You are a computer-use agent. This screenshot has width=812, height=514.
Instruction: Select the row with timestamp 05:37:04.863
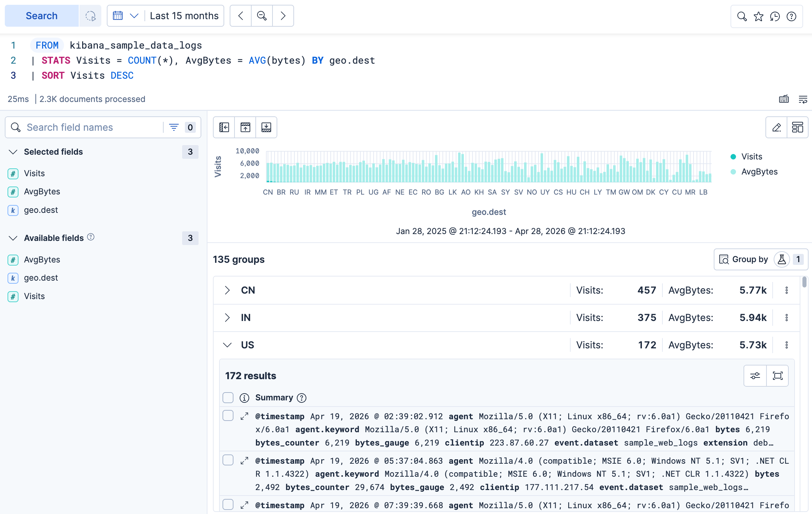228,460
